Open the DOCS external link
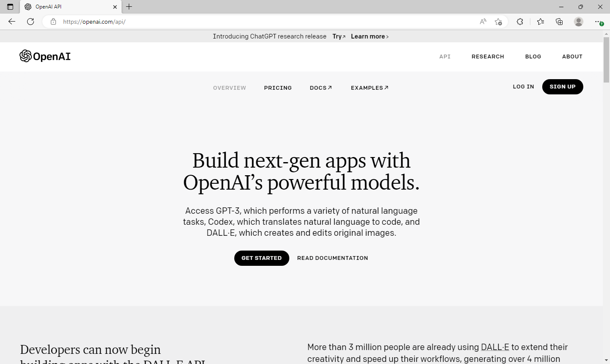 tap(321, 88)
